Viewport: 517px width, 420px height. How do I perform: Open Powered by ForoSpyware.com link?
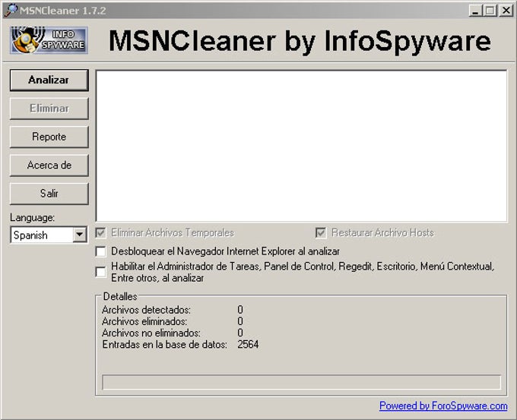[x=443, y=406]
